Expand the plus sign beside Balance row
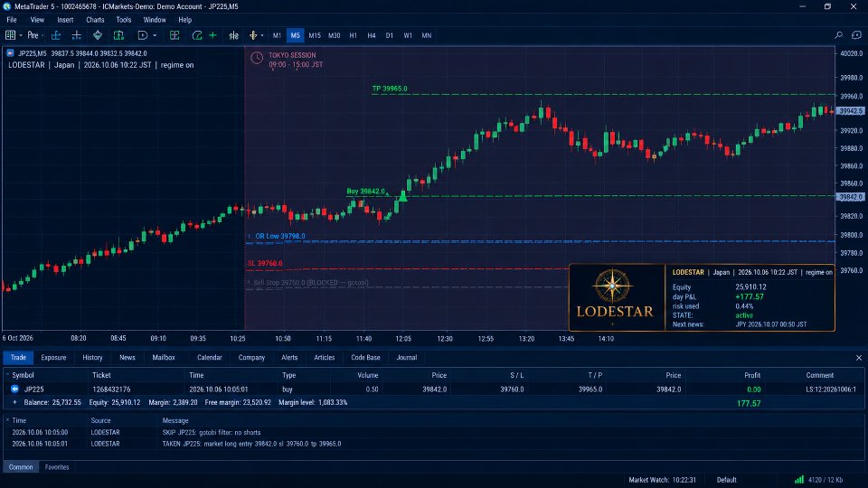Screen dimensions: 868x488 (14, 402)
